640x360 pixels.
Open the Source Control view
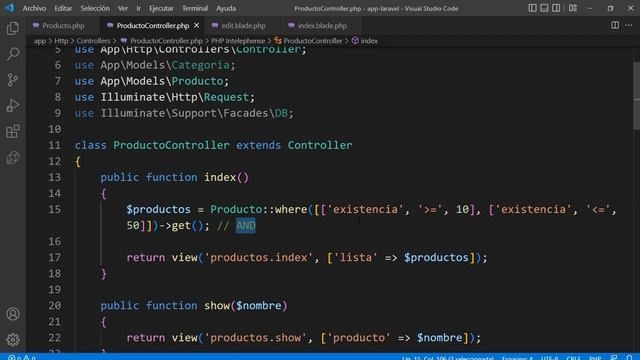point(13,80)
